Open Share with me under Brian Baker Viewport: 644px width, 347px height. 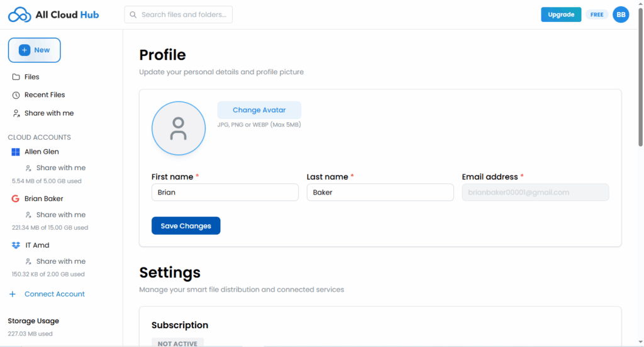61,215
